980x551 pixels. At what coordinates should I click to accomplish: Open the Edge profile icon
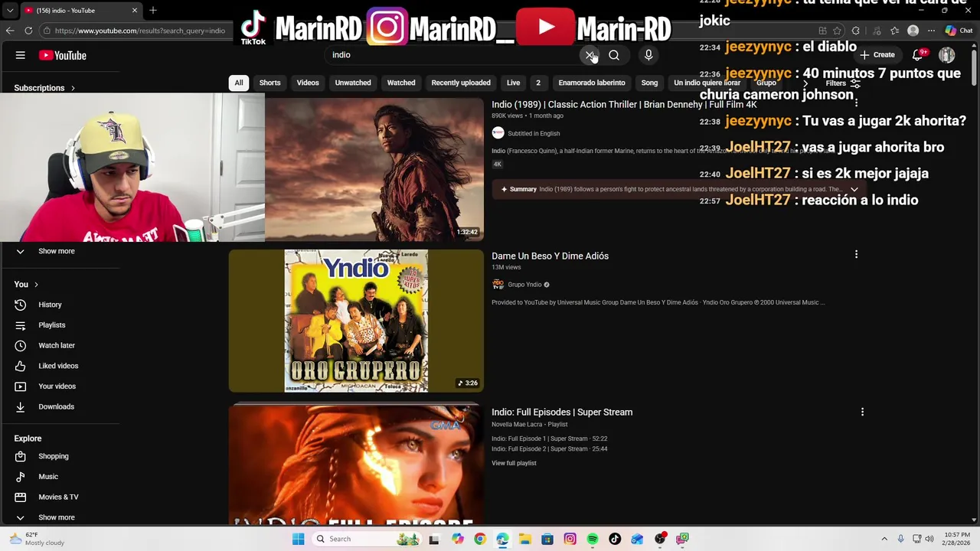coord(913,31)
